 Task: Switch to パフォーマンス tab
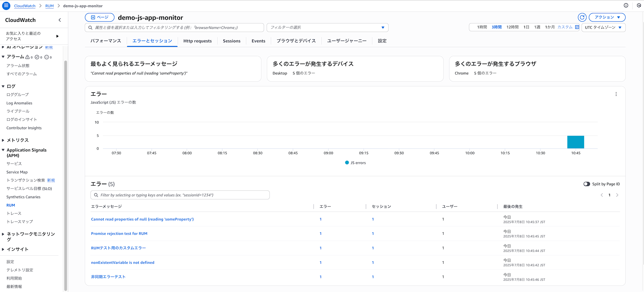[x=106, y=41]
